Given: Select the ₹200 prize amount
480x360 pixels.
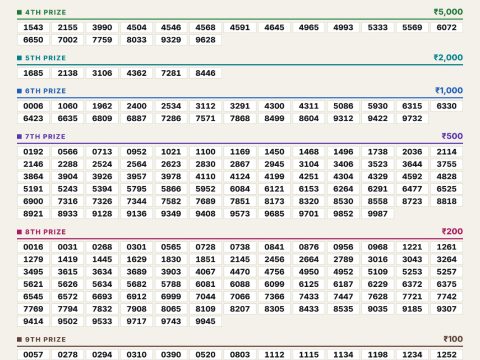Looking at the screenshot, I should [452, 232].
